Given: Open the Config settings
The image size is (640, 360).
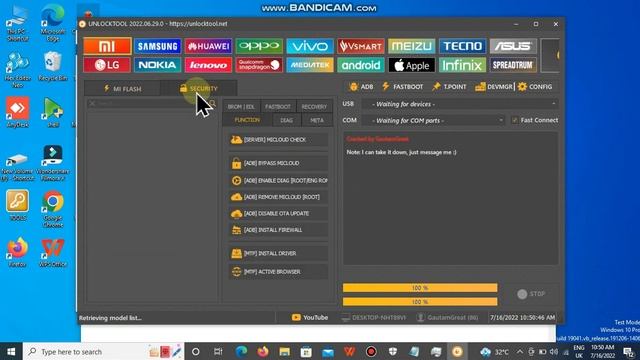Looking at the screenshot, I should pos(535,87).
